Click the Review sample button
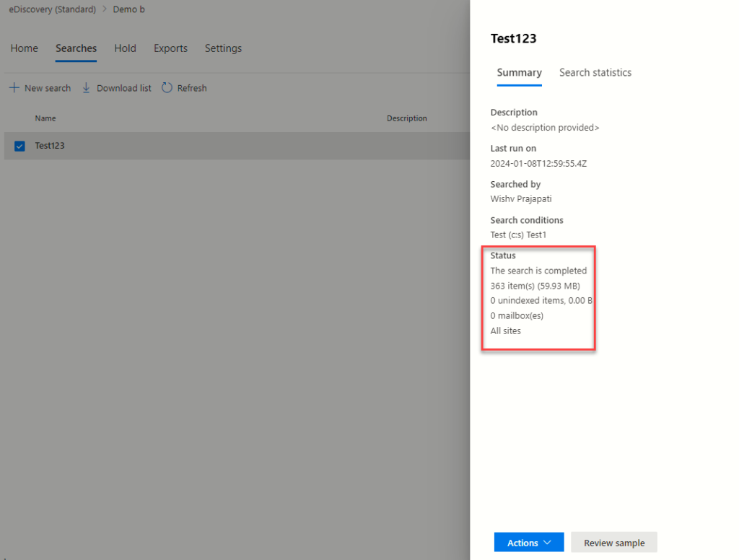 tap(613, 542)
